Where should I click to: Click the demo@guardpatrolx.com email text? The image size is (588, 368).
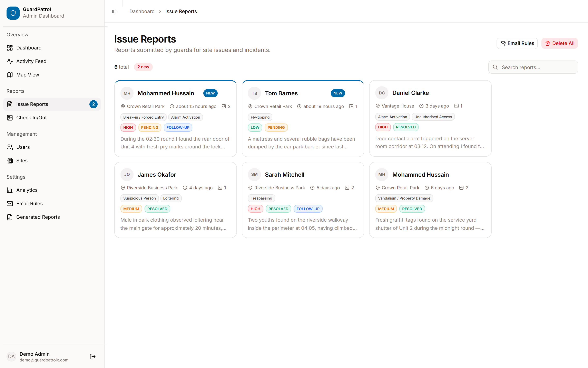pos(44,360)
